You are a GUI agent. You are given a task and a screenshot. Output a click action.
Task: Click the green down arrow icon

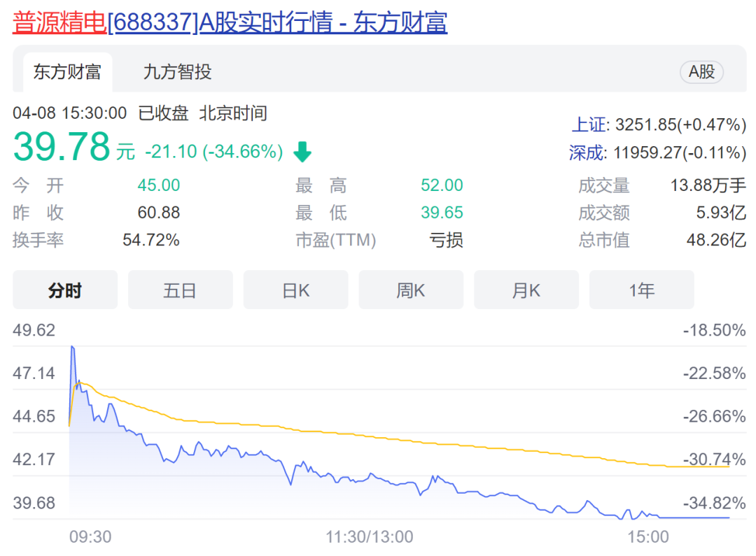pyautogui.click(x=303, y=152)
